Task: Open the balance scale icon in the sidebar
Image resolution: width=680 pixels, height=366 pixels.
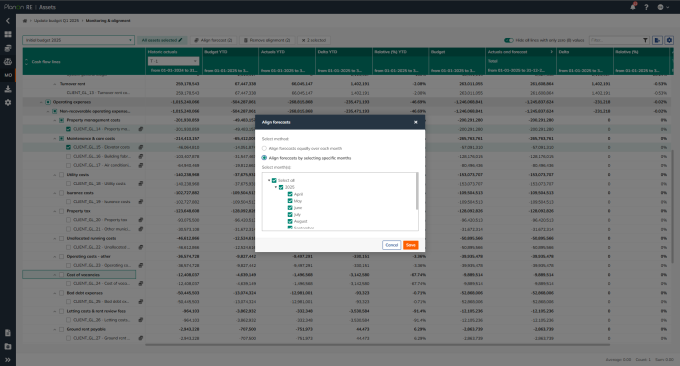Action: click(x=8, y=62)
